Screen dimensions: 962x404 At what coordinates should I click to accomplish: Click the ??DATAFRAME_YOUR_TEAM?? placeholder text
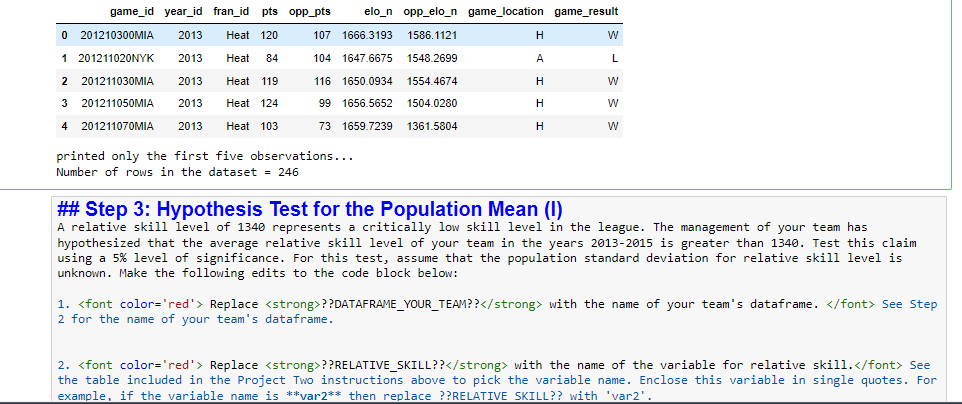(x=400, y=303)
